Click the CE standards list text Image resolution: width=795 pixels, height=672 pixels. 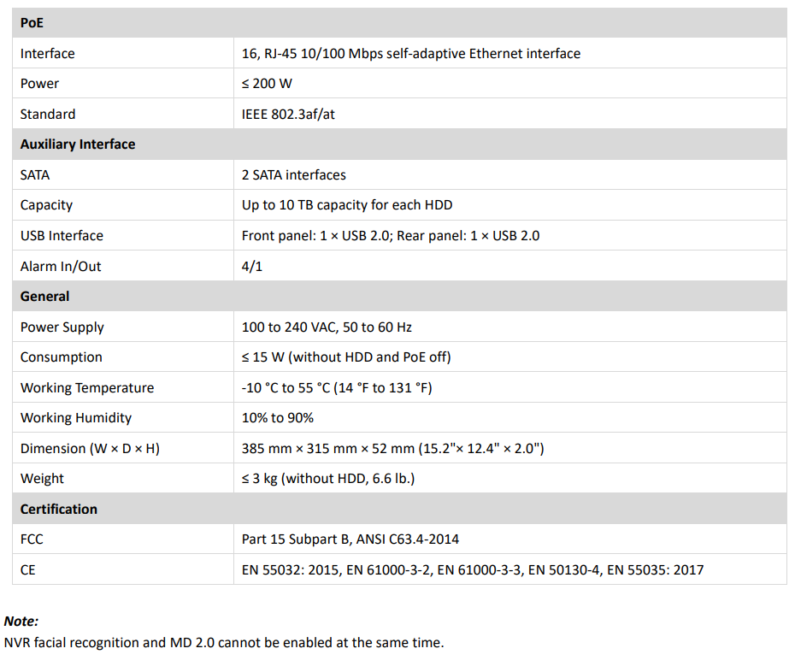tap(473, 569)
